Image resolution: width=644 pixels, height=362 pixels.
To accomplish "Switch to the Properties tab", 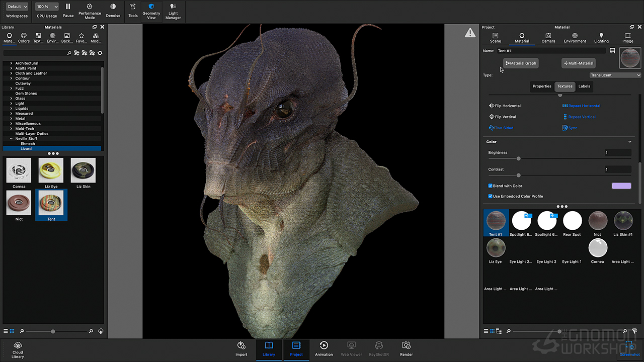I will tap(542, 86).
